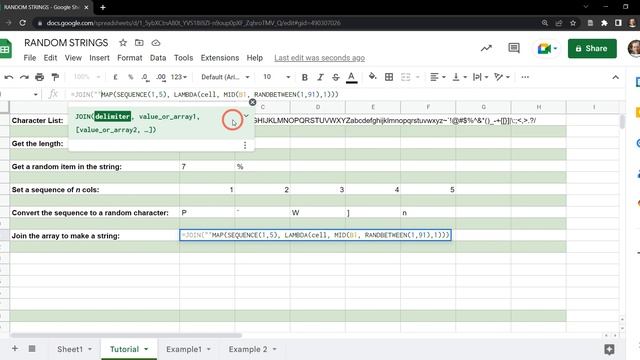Open the zoom level dropdown
The width and height of the screenshot is (640, 360).
pyautogui.click(x=87, y=77)
